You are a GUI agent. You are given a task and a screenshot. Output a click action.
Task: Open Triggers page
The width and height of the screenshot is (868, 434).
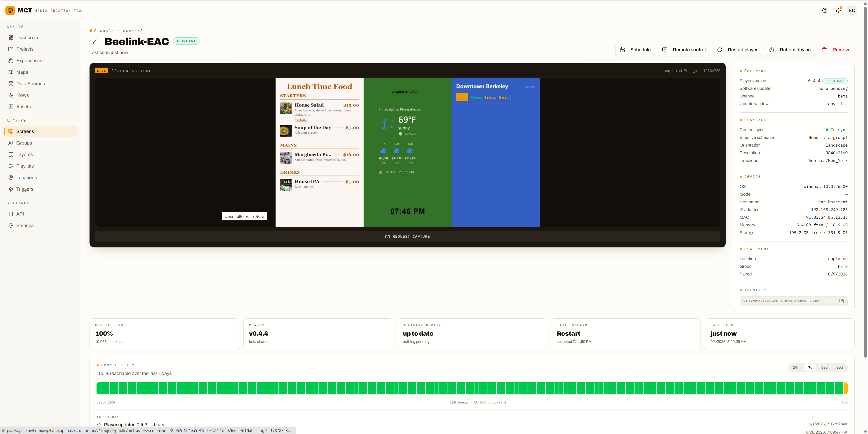pyautogui.click(x=40, y=189)
